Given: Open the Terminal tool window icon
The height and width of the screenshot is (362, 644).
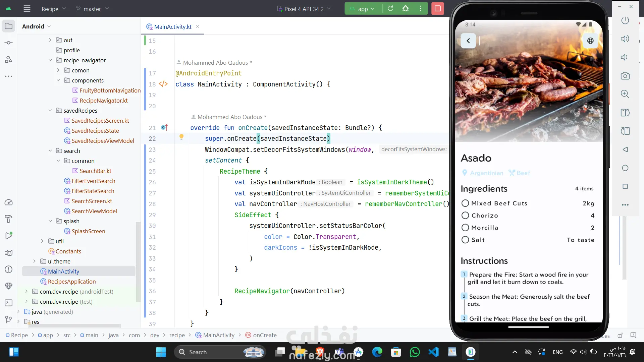Looking at the screenshot, I should pos(8,303).
